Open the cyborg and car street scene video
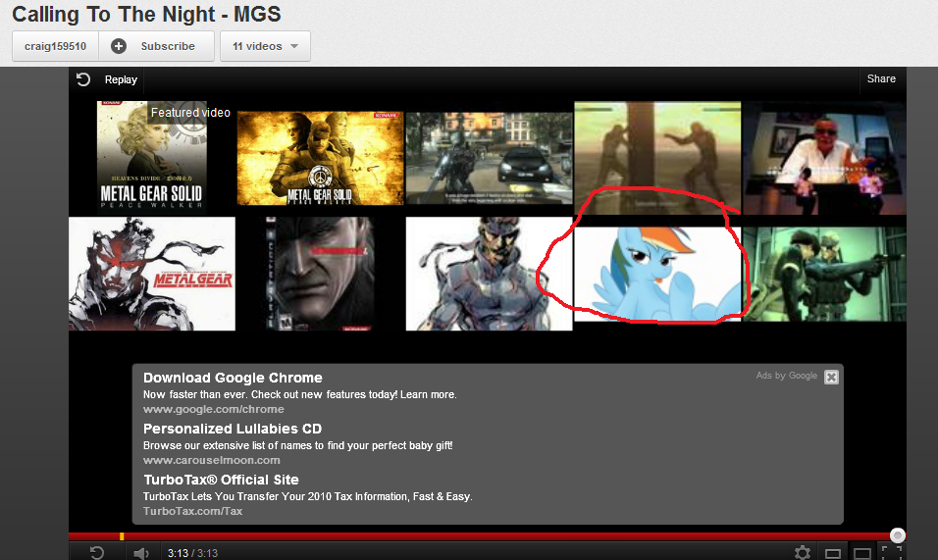This screenshot has height=560, width=938. coord(489,158)
